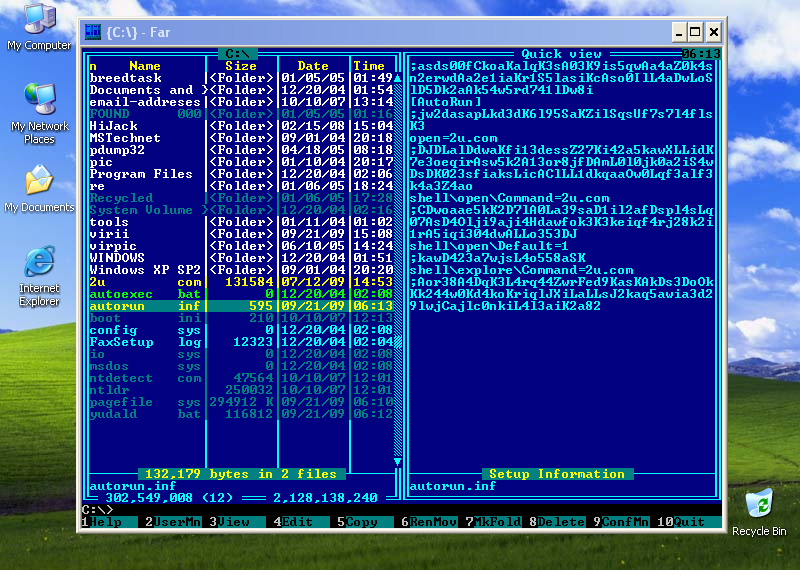Select the 2u com file
The image size is (800, 570).
pyautogui.click(x=241, y=282)
